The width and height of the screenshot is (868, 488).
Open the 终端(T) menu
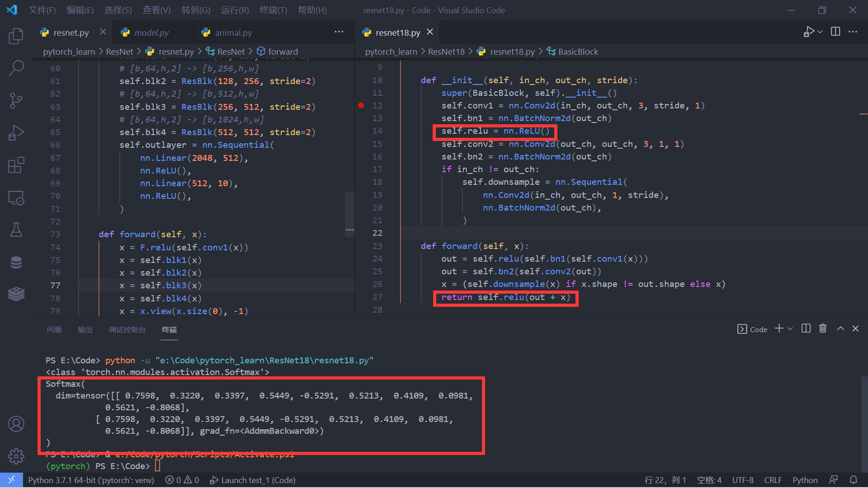[273, 10]
